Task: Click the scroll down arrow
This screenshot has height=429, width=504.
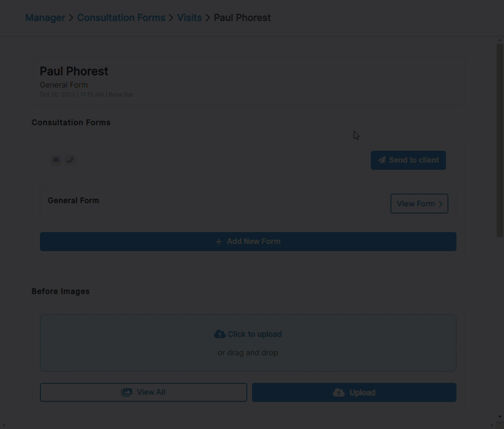Action: tap(500, 417)
